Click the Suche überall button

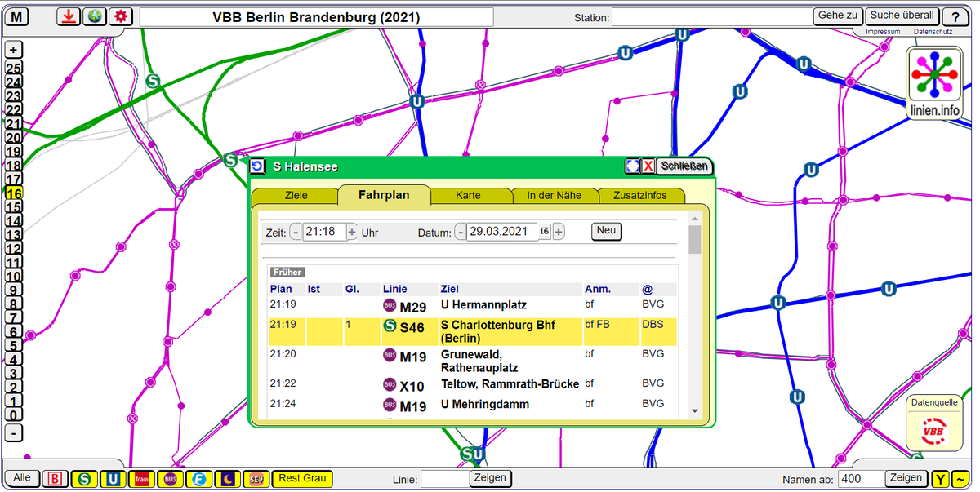click(x=902, y=16)
